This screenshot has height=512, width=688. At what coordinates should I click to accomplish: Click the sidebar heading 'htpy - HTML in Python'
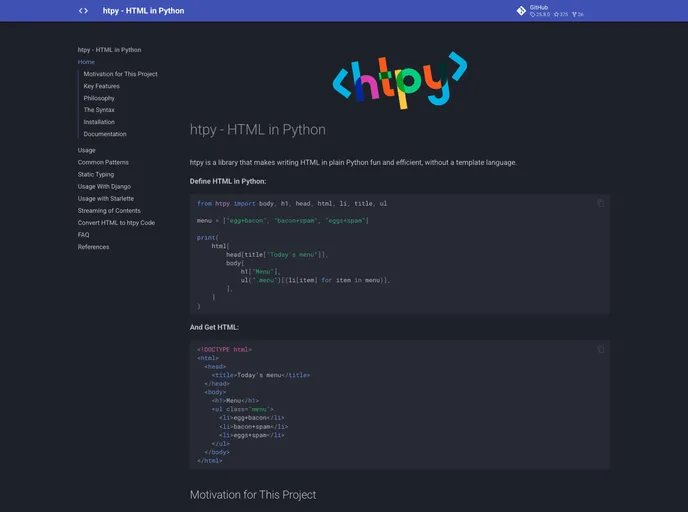click(109, 50)
